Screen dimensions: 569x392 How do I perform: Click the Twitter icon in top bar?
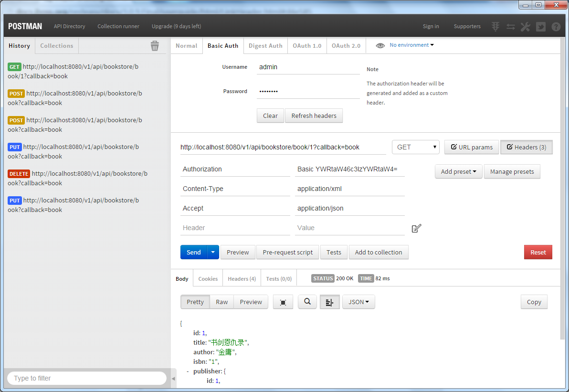point(541,26)
